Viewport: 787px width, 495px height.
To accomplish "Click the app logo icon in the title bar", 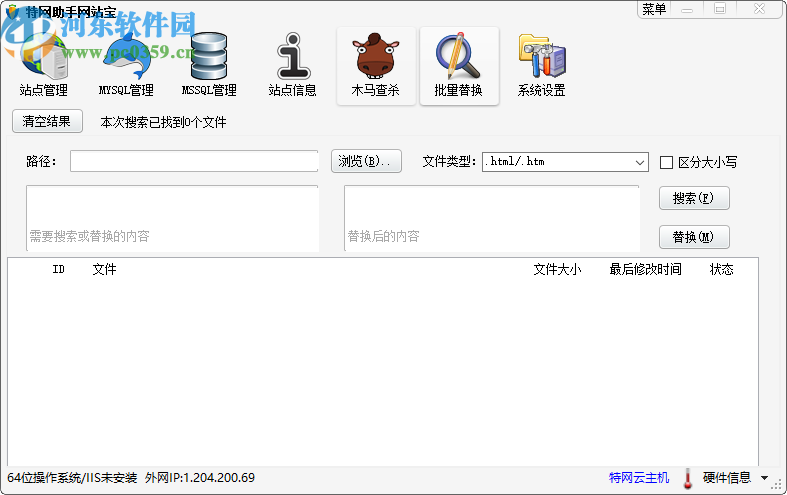I will point(13,11).
